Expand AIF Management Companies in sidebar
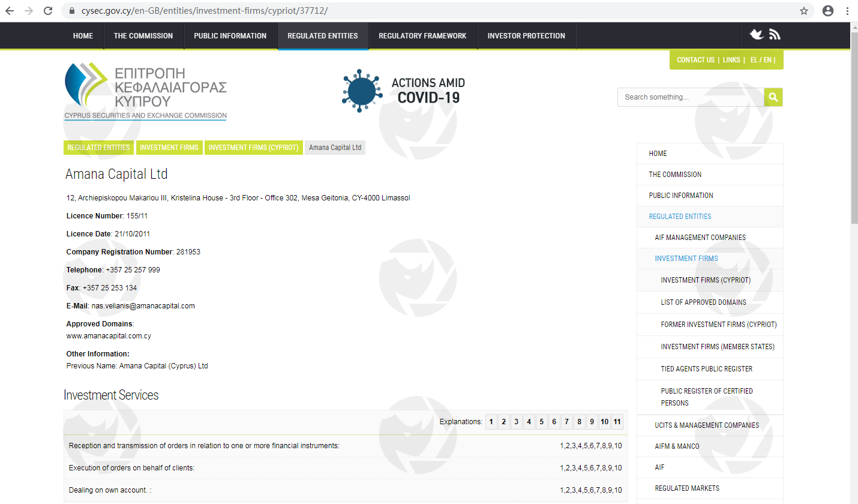Image resolution: width=858 pixels, height=504 pixels. 700,238
